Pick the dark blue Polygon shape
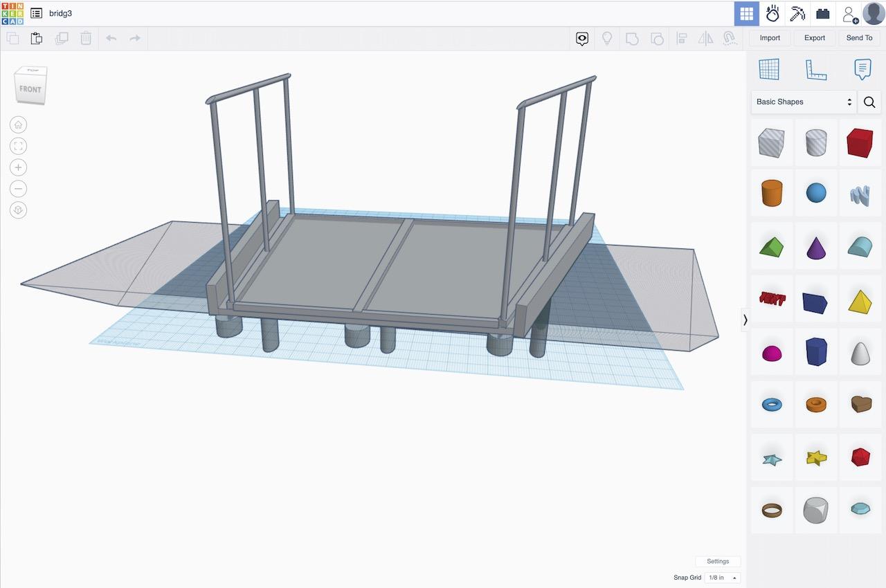886x588 pixels. click(816, 352)
